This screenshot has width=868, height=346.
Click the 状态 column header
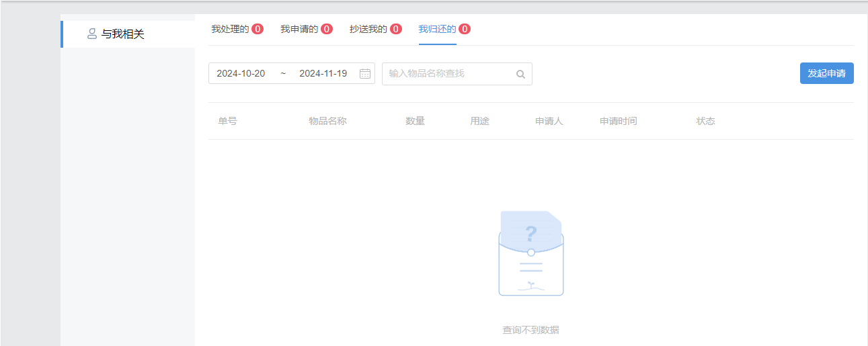click(705, 121)
